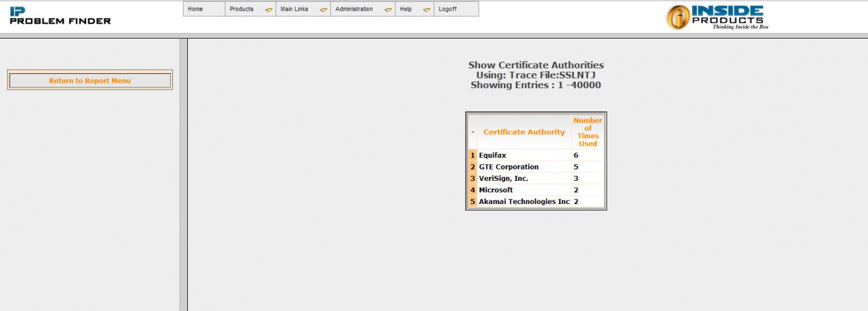Click row number 3 in the table
Image resolution: width=868 pixels, height=311 pixels.
[473, 178]
